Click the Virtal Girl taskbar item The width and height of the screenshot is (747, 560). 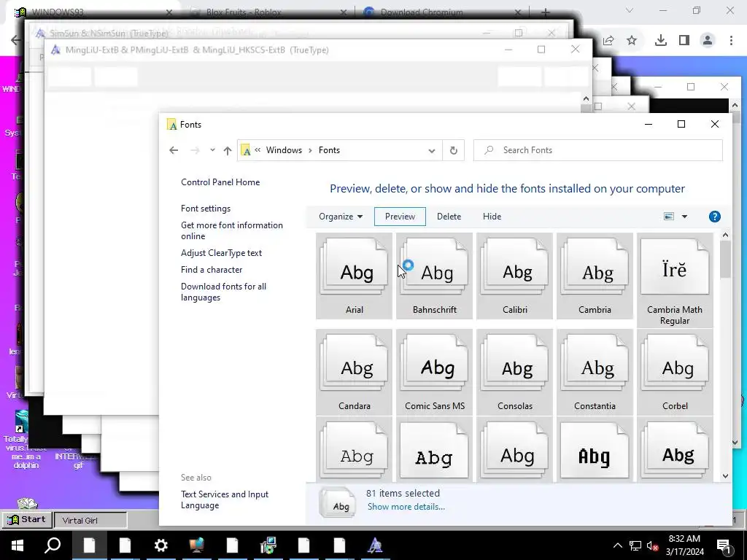(x=90, y=520)
